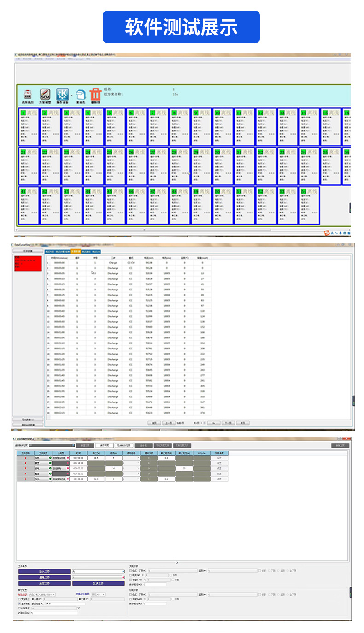Screen dimensions: 364x633
Task: Select channel 15 offline card
Action: coord(331,127)
